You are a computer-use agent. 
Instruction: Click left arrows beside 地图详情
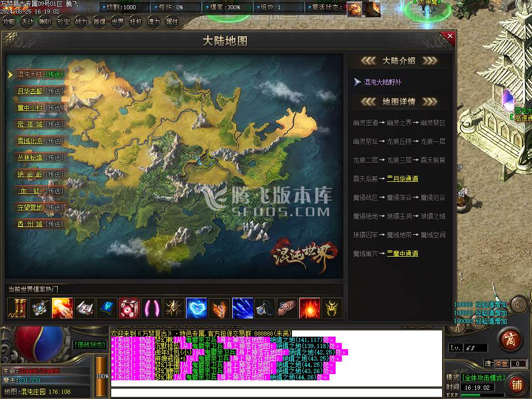(x=368, y=101)
